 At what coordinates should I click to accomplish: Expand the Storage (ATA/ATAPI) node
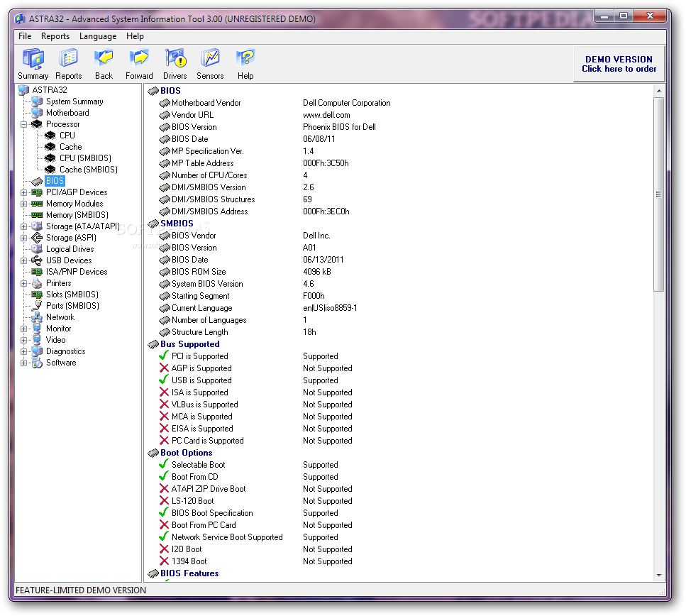[x=23, y=227]
